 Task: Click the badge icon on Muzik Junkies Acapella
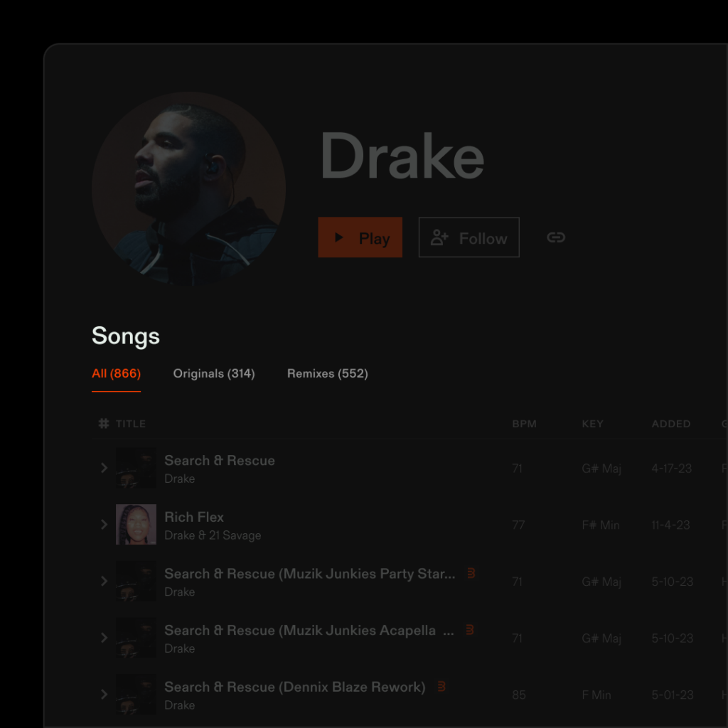pos(470,630)
